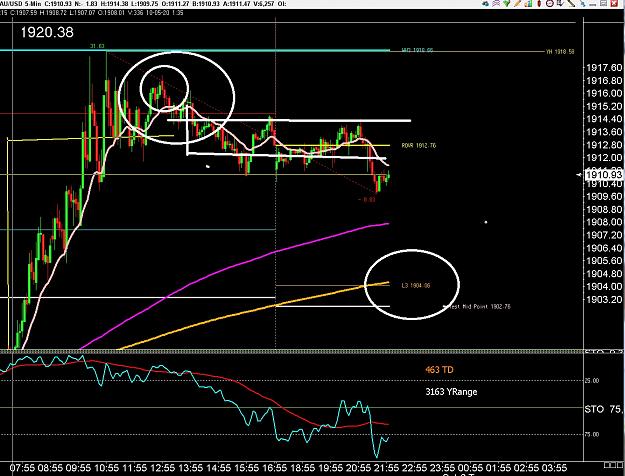Click the YH 1918.58 level label
This screenshot has height=476, width=625.
560,51
